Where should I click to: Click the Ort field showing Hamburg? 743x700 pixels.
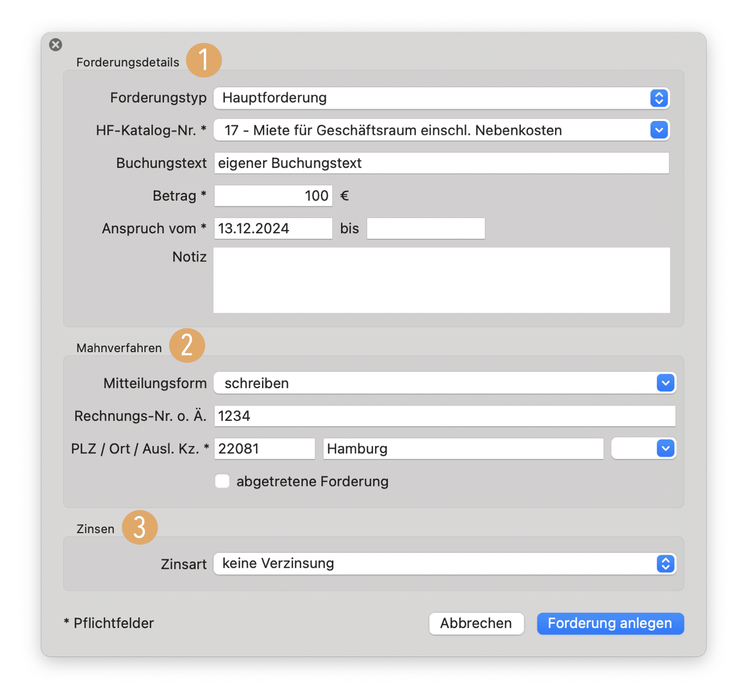[x=463, y=448]
